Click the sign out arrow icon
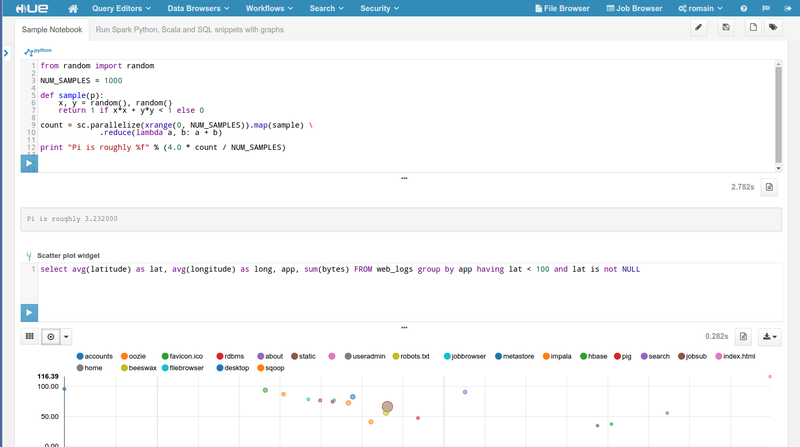 tap(788, 8)
